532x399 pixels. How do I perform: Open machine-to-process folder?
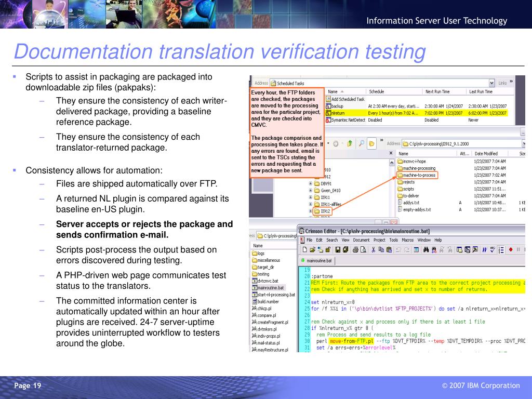(x=417, y=175)
